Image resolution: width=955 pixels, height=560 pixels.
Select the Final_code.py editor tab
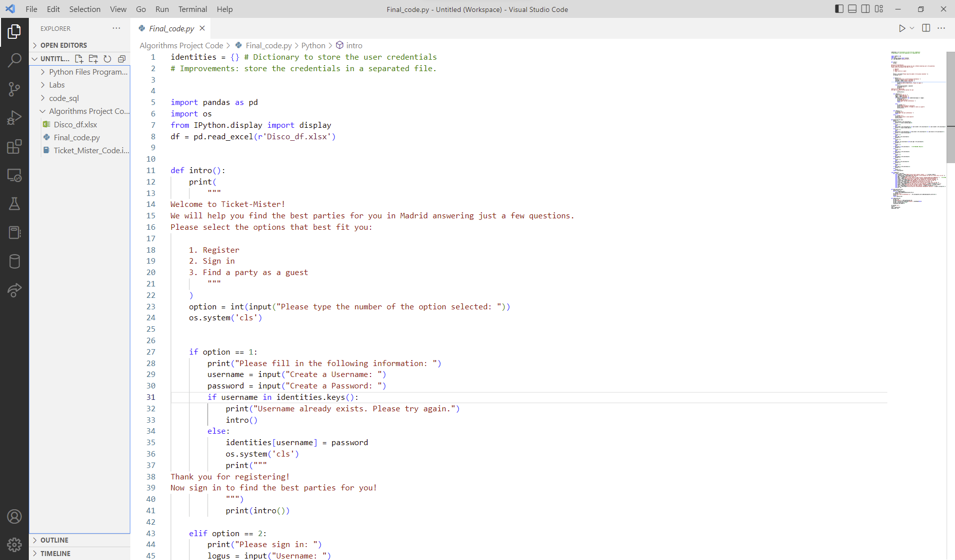pos(171,28)
